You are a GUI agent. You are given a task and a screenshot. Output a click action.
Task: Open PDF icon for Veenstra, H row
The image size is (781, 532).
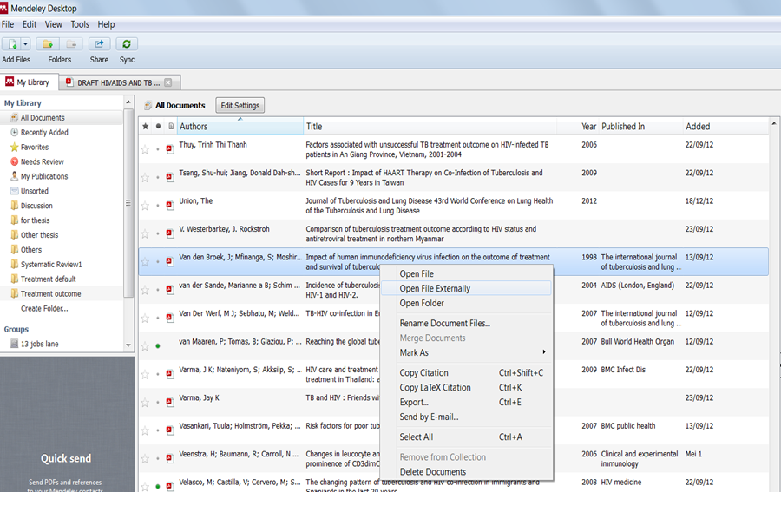[170, 459]
